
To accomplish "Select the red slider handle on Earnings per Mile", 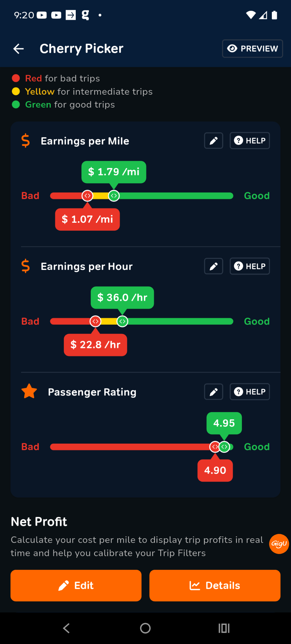I will [x=87, y=196].
